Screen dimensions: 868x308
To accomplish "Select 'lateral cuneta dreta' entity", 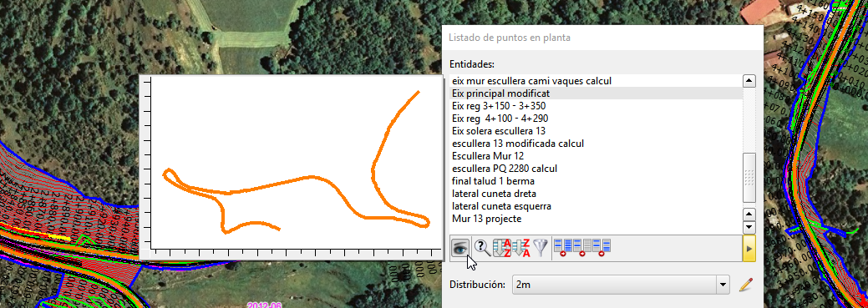I will click(596, 194).
